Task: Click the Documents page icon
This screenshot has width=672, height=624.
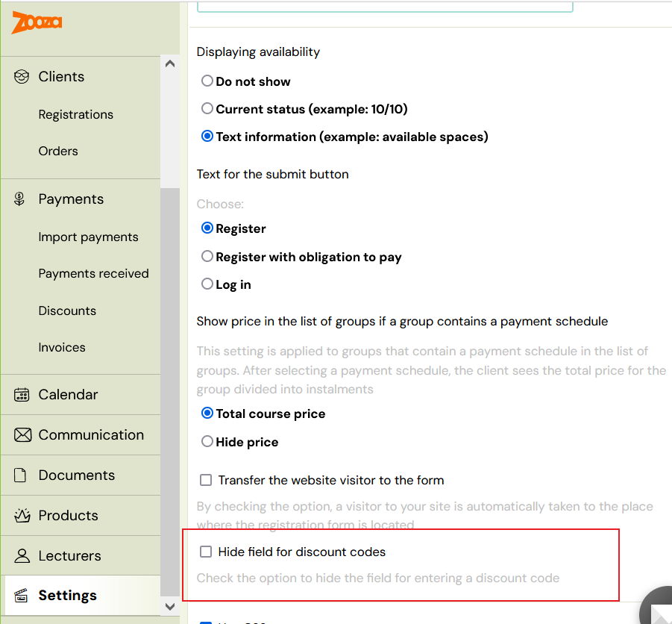Action: [x=19, y=475]
